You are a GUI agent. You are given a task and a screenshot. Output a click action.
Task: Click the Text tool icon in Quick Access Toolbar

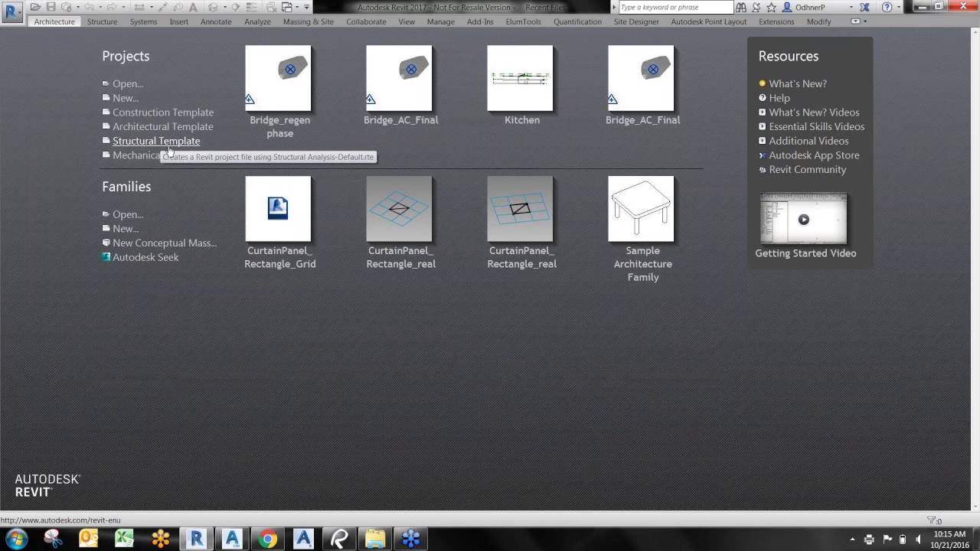(193, 7)
